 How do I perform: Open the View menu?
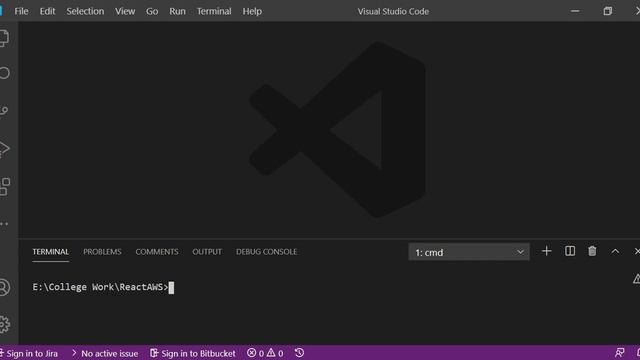pos(125,11)
